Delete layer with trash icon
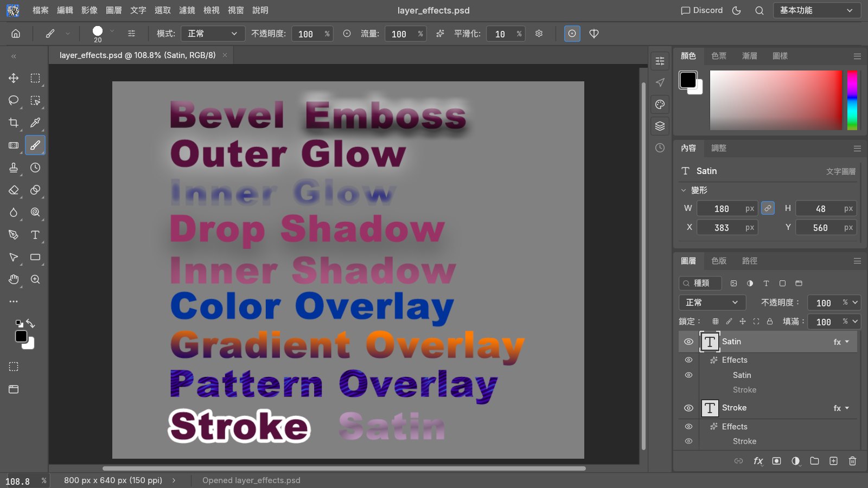868x488 pixels. (x=852, y=461)
